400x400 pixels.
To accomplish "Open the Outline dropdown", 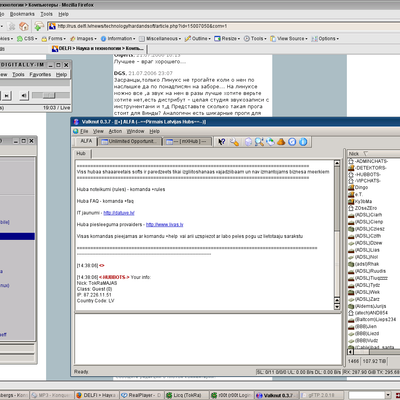I will click(x=198, y=39).
